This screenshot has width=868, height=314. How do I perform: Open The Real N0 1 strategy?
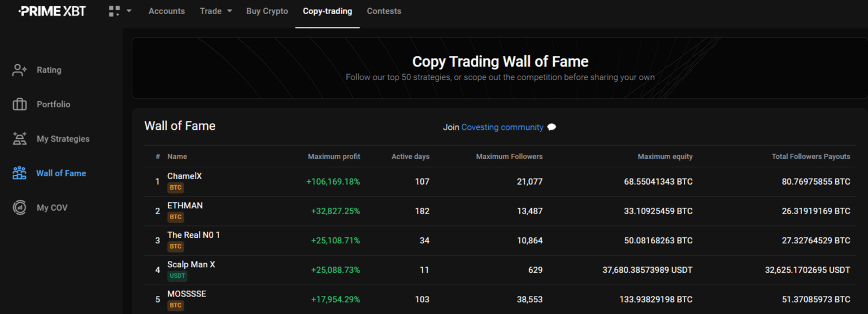pos(194,235)
